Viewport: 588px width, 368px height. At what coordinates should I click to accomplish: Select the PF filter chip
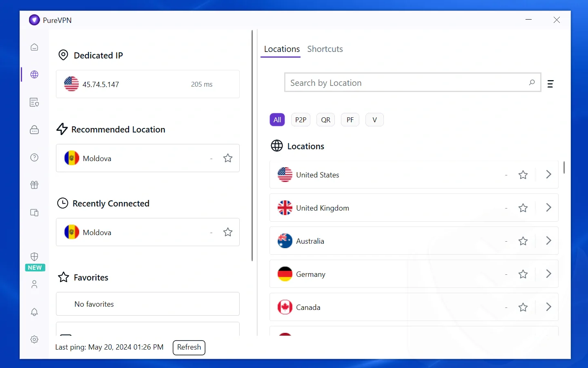click(x=350, y=120)
